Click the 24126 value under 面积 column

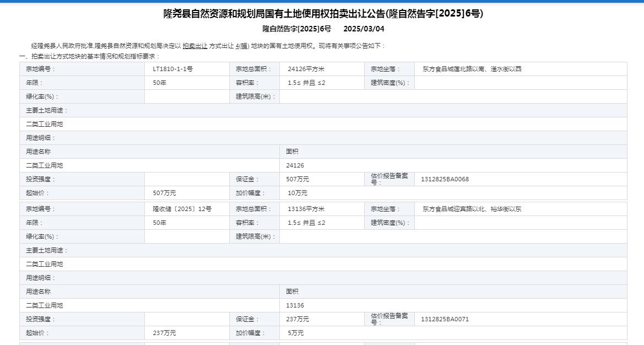point(295,165)
